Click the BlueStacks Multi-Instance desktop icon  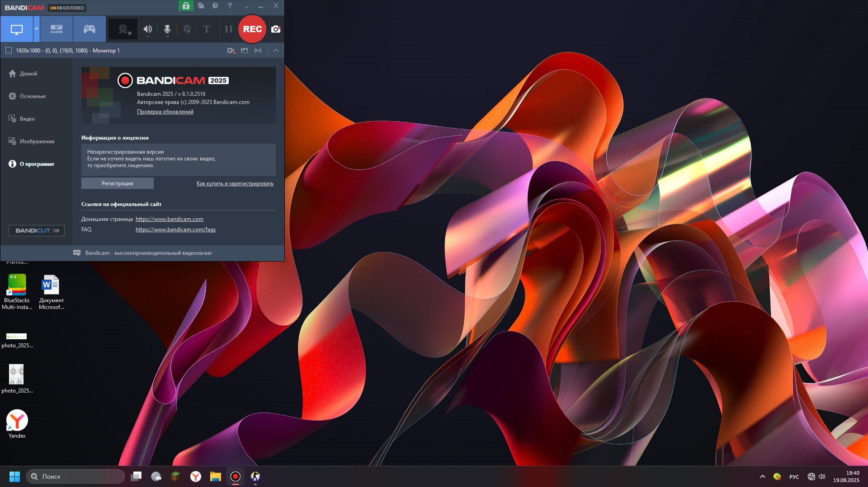(x=17, y=292)
